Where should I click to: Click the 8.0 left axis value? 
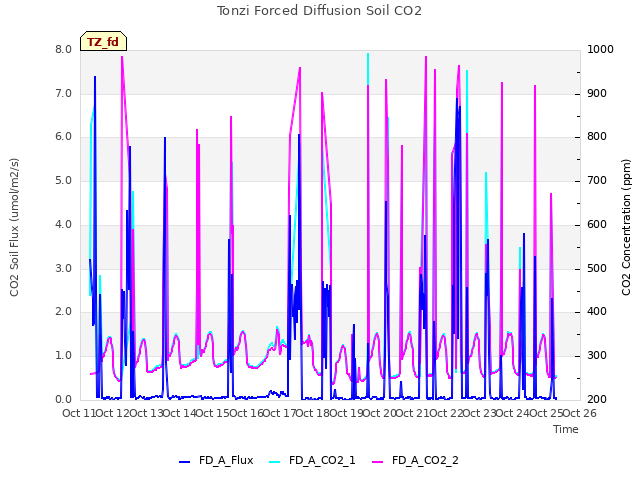[64, 49]
